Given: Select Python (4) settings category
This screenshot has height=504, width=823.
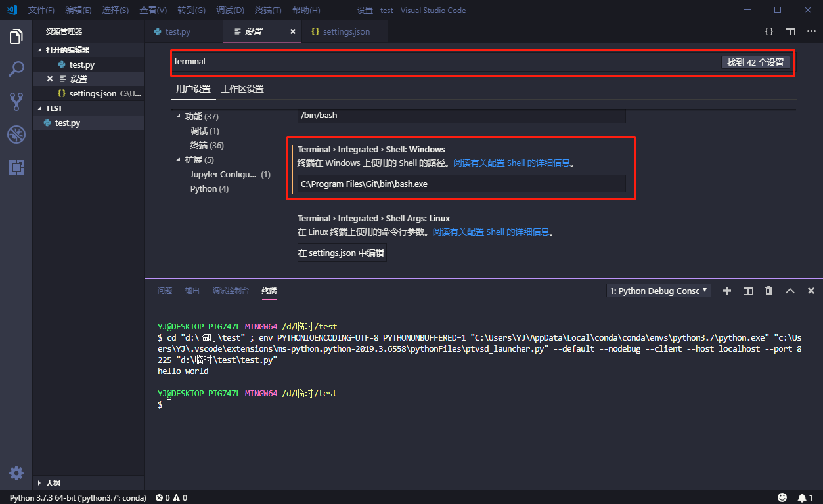Looking at the screenshot, I should tap(210, 188).
